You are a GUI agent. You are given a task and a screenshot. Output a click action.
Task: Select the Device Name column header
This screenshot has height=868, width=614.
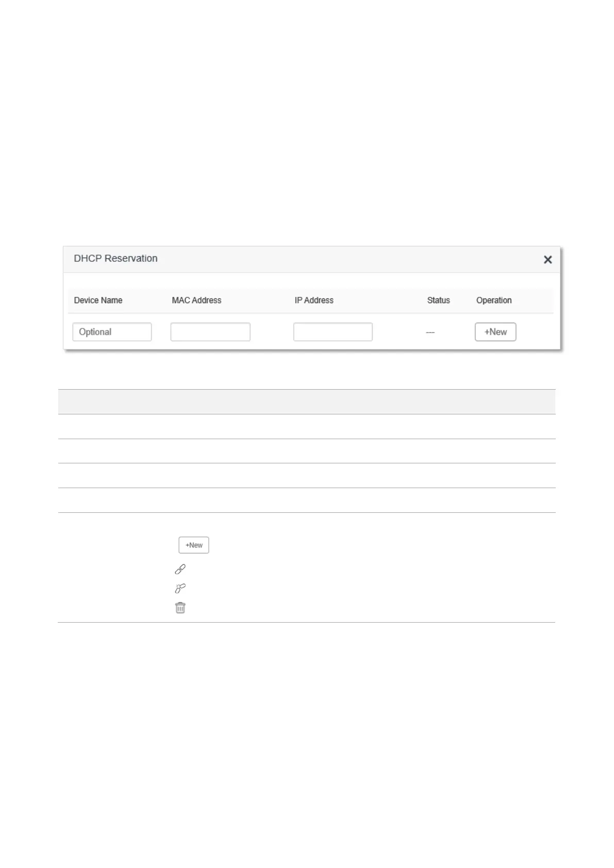tap(98, 301)
